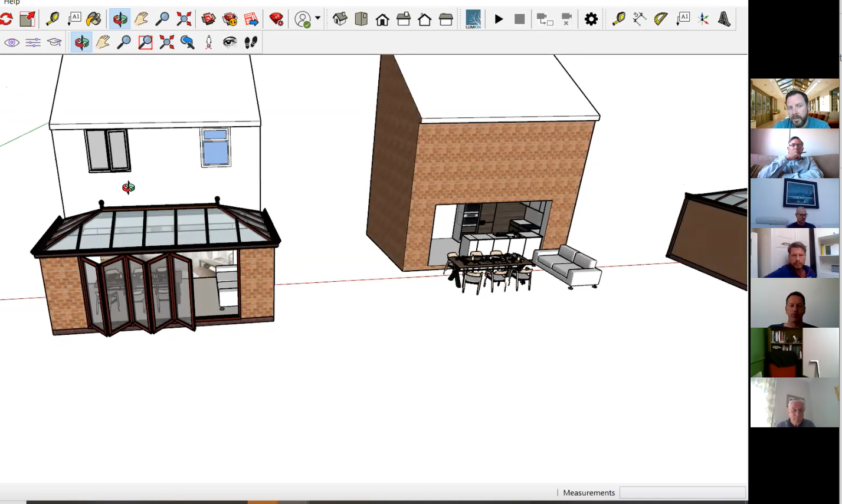The height and width of the screenshot is (504, 842).
Task: Click the Send to LayOut icon
Action: point(251,19)
